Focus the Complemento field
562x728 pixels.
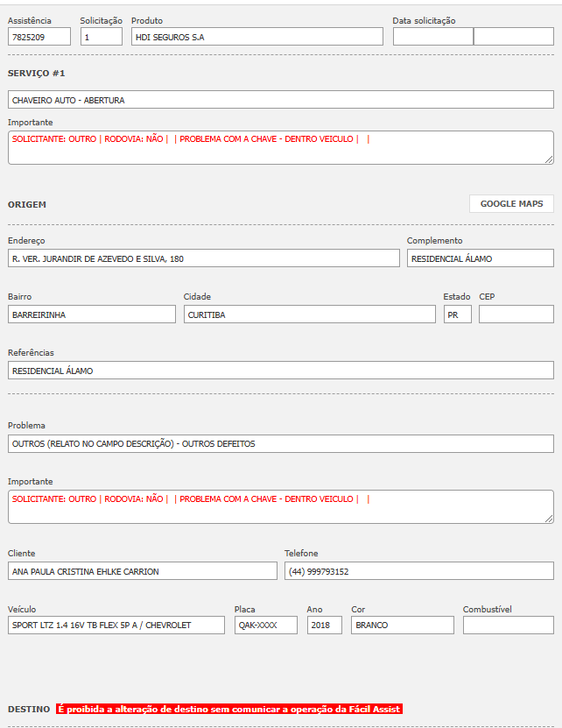coord(480,258)
